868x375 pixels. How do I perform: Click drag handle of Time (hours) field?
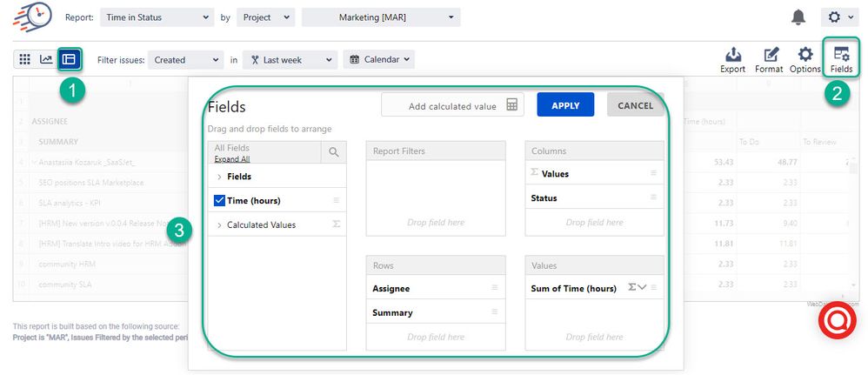click(336, 200)
